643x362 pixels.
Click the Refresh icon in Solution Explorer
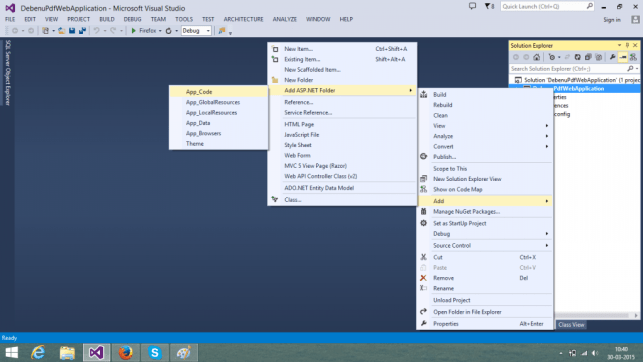pyautogui.click(x=577, y=57)
